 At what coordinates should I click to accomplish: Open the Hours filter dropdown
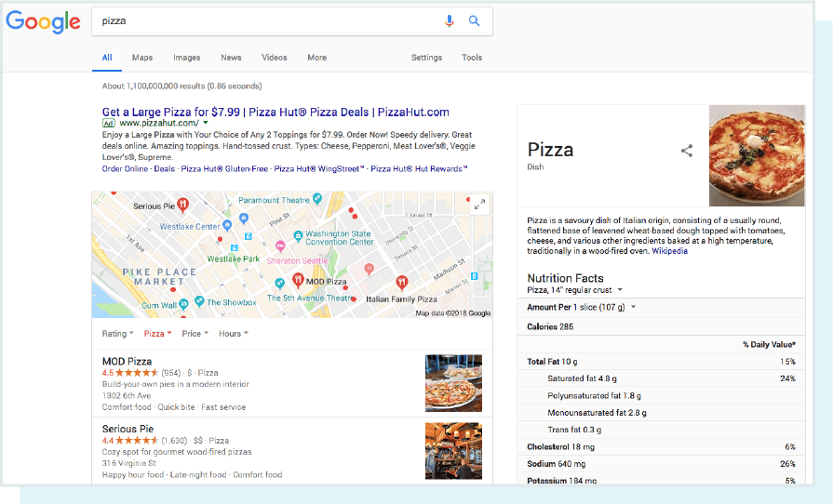(234, 334)
